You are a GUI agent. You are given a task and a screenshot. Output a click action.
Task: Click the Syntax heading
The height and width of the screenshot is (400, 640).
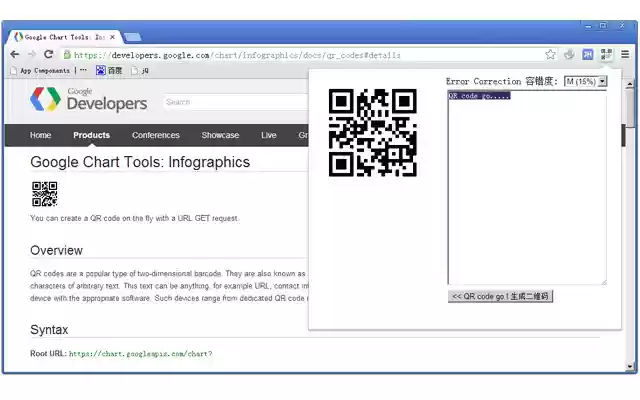click(49, 330)
